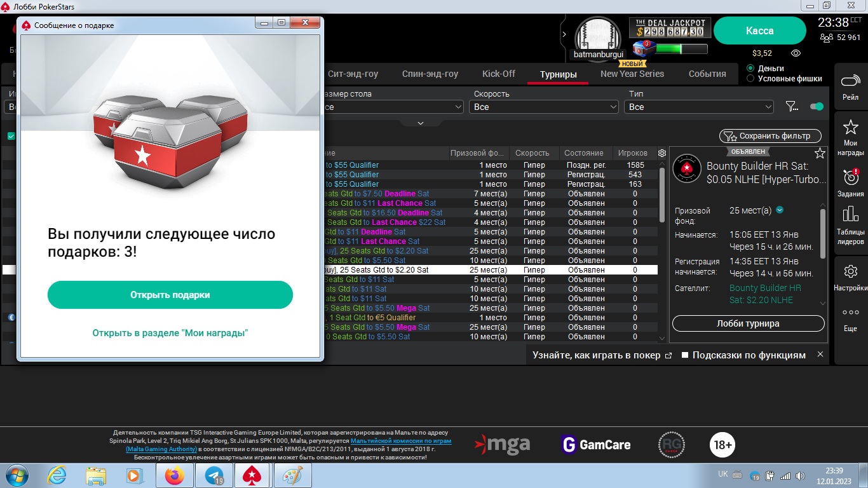The image size is (868, 488).
Task: Open Лобби турнира button
Action: [748, 323]
